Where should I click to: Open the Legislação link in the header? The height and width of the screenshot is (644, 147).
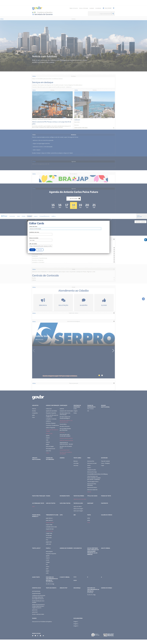92,8
